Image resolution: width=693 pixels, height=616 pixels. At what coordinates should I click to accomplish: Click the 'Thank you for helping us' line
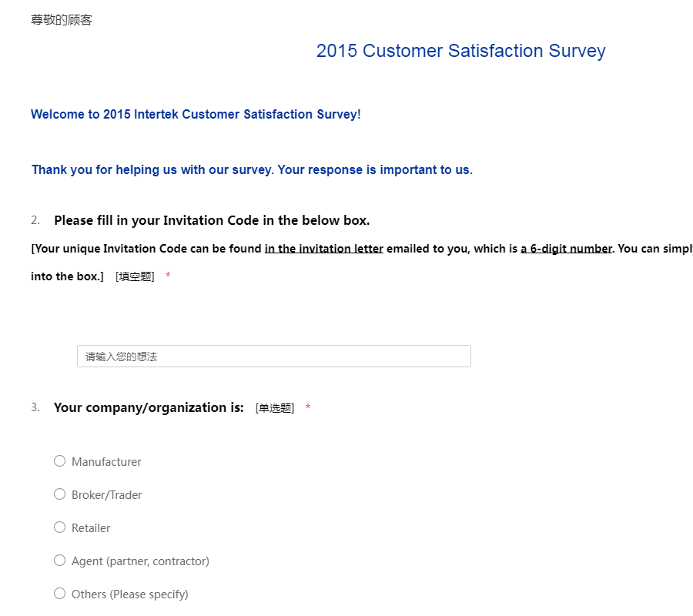pos(252,170)
